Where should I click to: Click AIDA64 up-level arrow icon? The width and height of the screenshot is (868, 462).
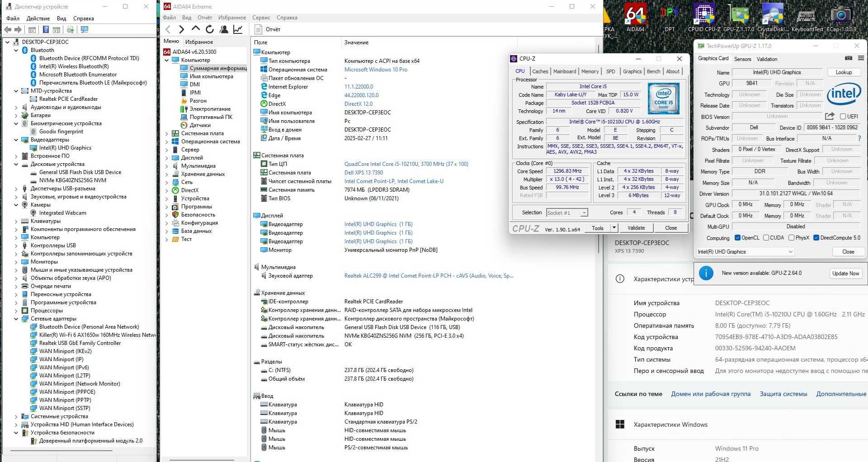[x=196, y=29]
